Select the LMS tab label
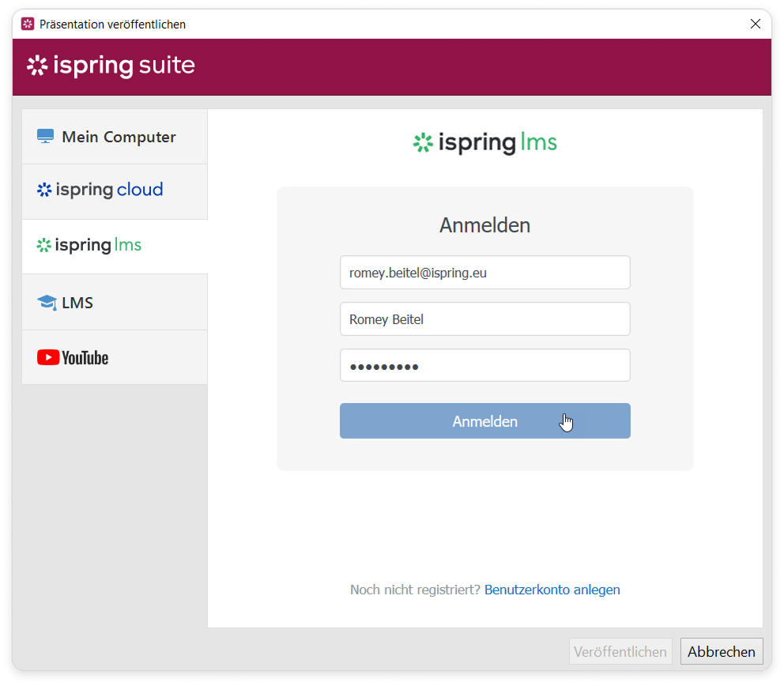This screenshot has width=784, height=686. (x=77, y=303)
